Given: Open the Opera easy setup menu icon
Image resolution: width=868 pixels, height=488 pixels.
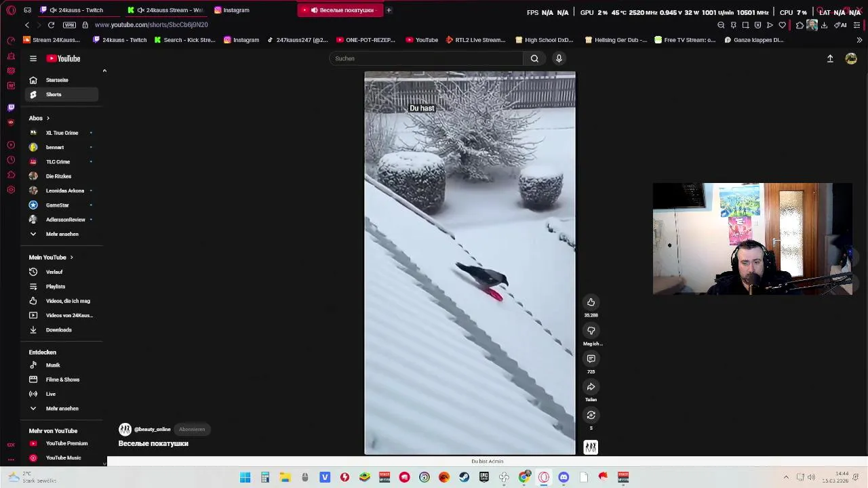Looking at the screenshot, I should (857, 25).
